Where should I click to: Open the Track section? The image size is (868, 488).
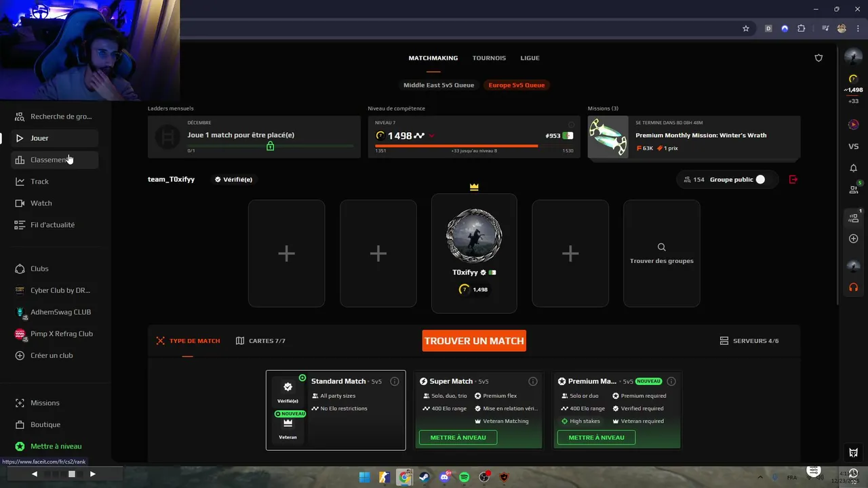[x=55, y=182]
